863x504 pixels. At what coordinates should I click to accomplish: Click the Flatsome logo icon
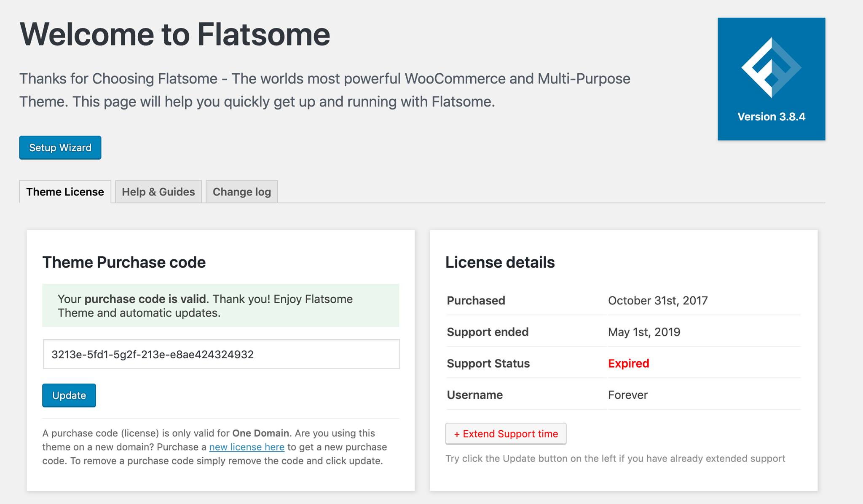771,67
